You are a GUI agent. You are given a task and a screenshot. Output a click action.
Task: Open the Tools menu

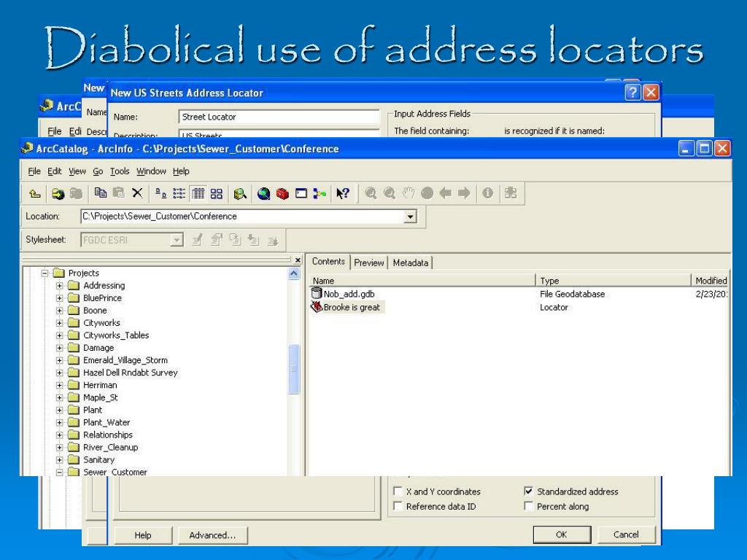coord(120,171)
